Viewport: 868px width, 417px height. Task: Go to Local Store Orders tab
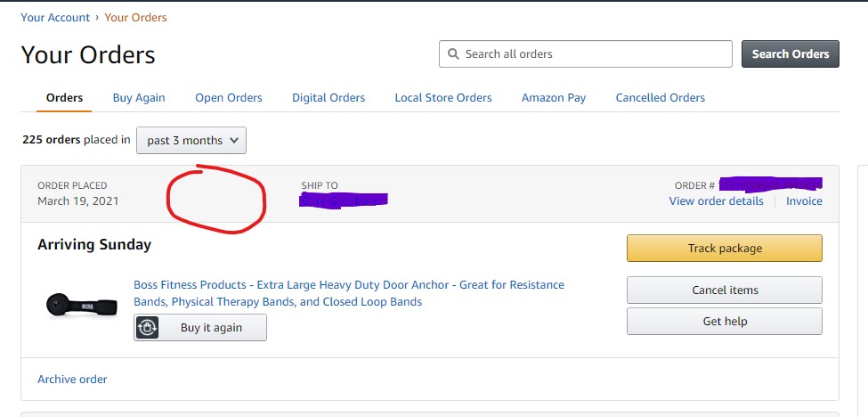tap(443, 98)
